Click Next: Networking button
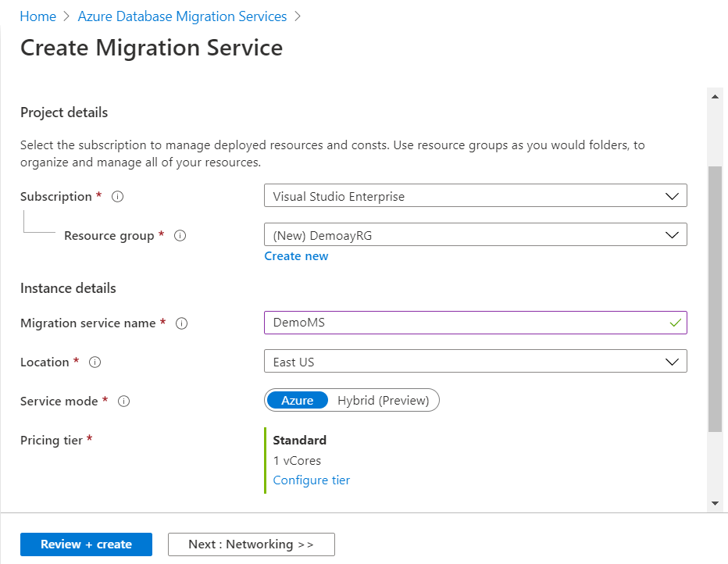The width and height of the screenshot is (728, 564). [x=251, y=544]
